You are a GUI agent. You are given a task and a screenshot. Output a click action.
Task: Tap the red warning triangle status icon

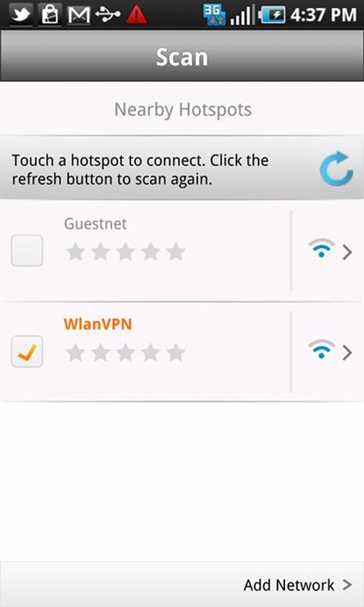[136, 15]
